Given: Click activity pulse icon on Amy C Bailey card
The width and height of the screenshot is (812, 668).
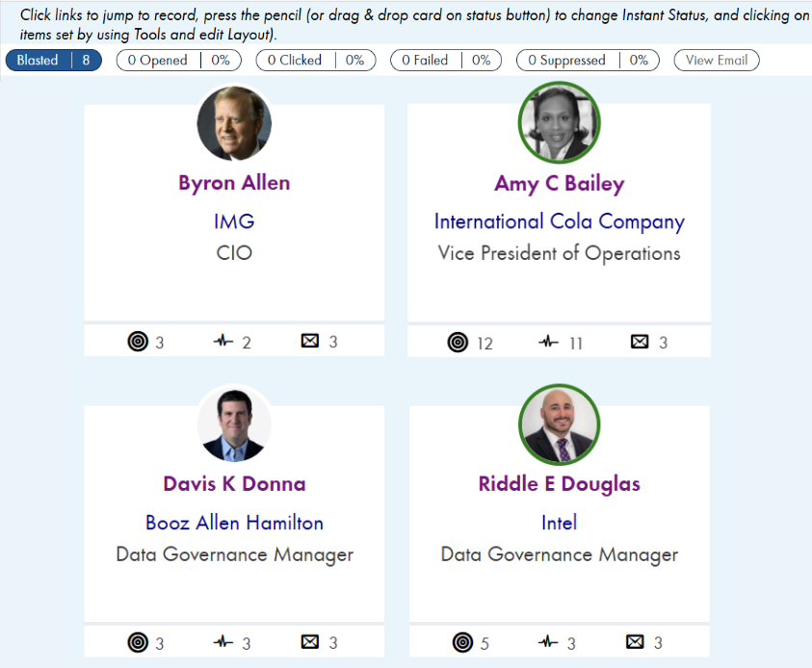Looking at the screenshot, I should pyautogui.click(x=549, y=342).
